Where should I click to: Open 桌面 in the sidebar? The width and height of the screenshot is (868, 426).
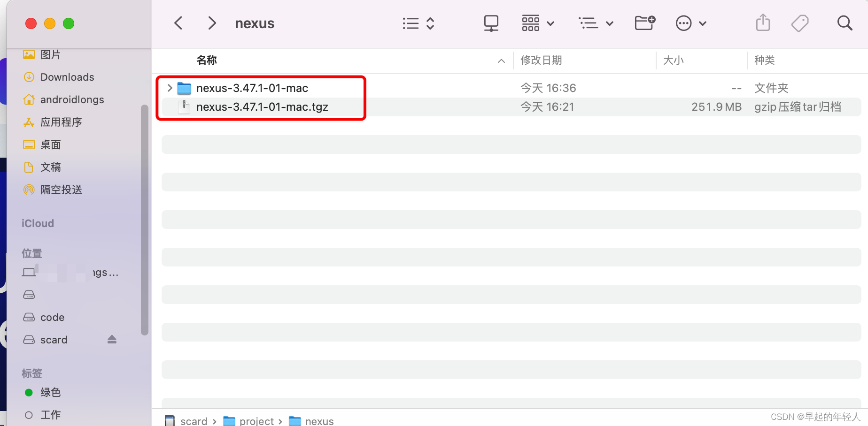pos(51,145)
